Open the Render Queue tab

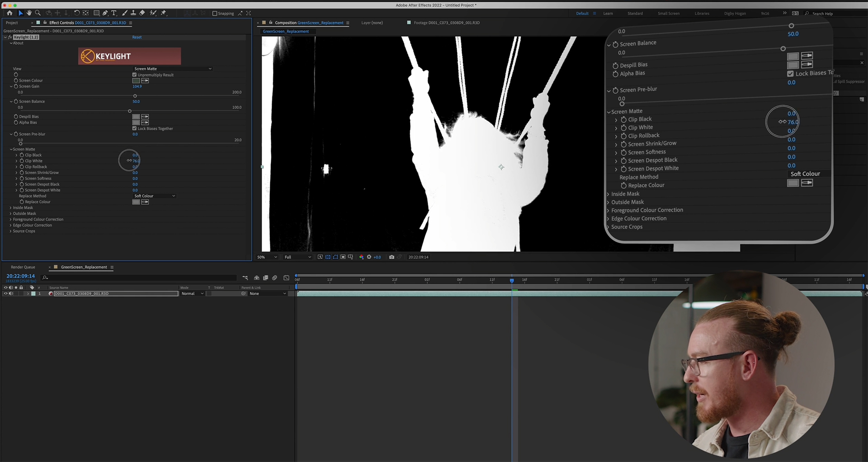pyautogui.click(x=23, y=267)
